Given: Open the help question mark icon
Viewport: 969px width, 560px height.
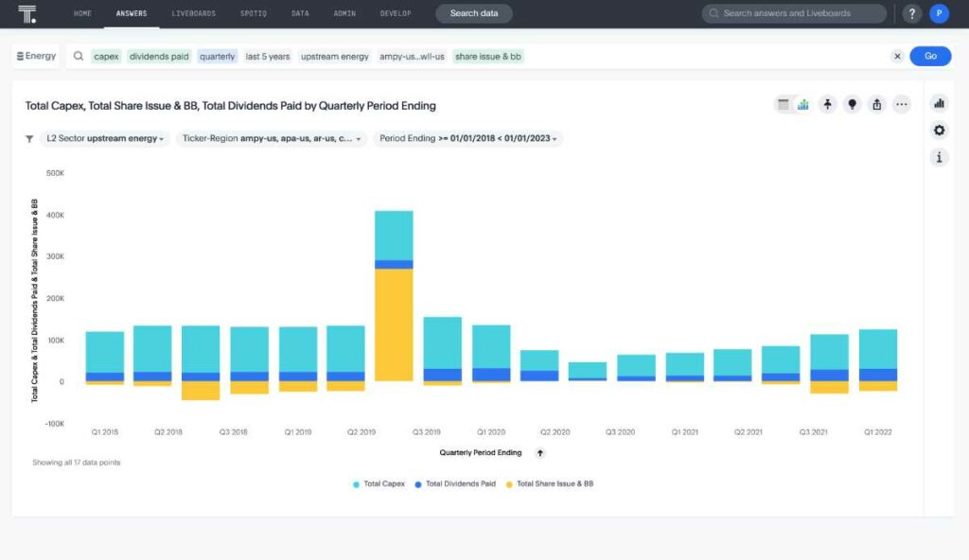Looking at the screenshot, I should pyautogui.click(x=911, y=13).
